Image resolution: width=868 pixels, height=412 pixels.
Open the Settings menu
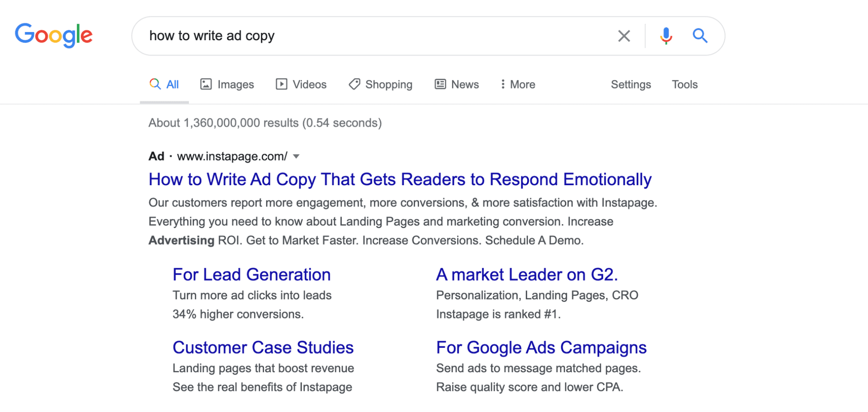pos(631,84)
